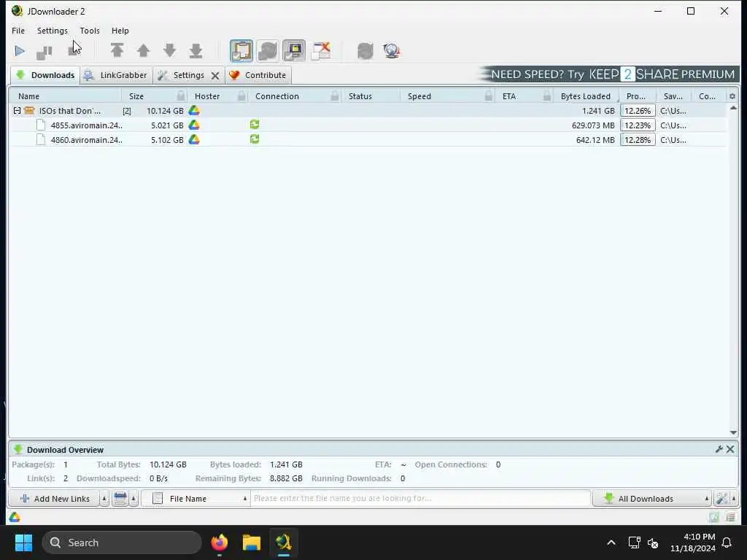The width and height of the screenshot is (747, 560).
Task: Click green connection icon for 4860 file
Action: tap(255, 139)
